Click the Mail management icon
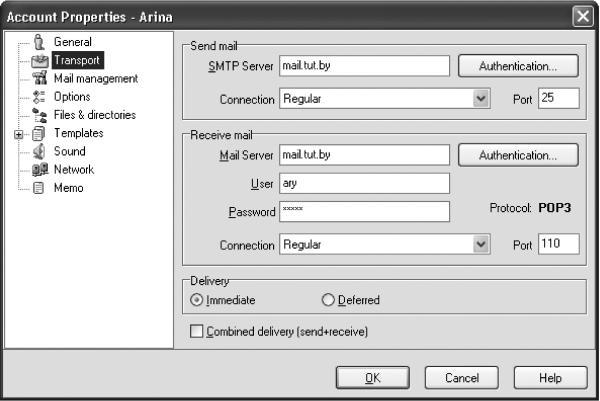This screenshot has width=600, height=401. tap(40, 78)
